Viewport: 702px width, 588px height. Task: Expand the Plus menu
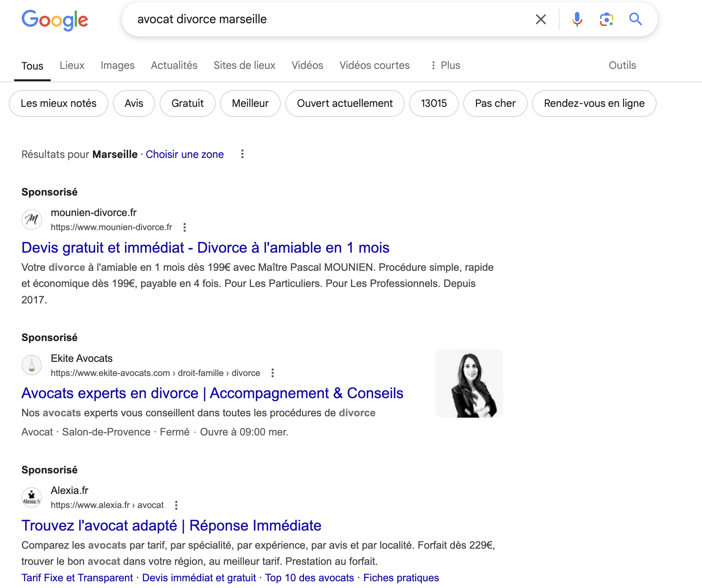click(x=445, y=66)
